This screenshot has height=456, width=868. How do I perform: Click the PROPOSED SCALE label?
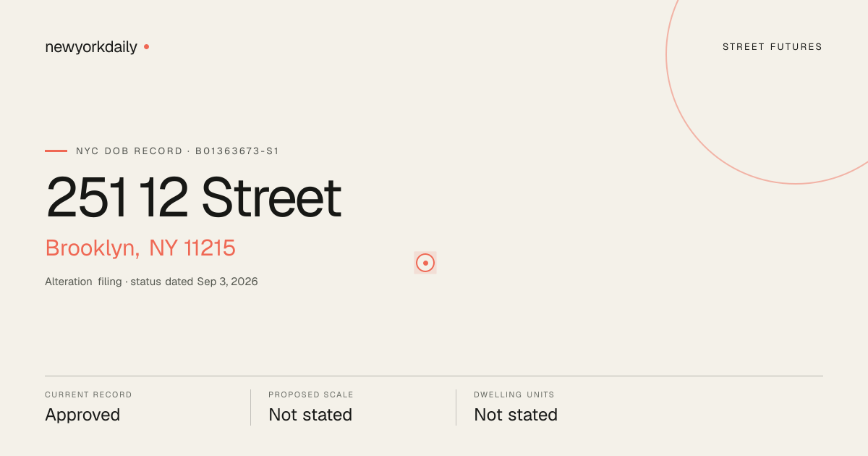click(x=311, y=395)
